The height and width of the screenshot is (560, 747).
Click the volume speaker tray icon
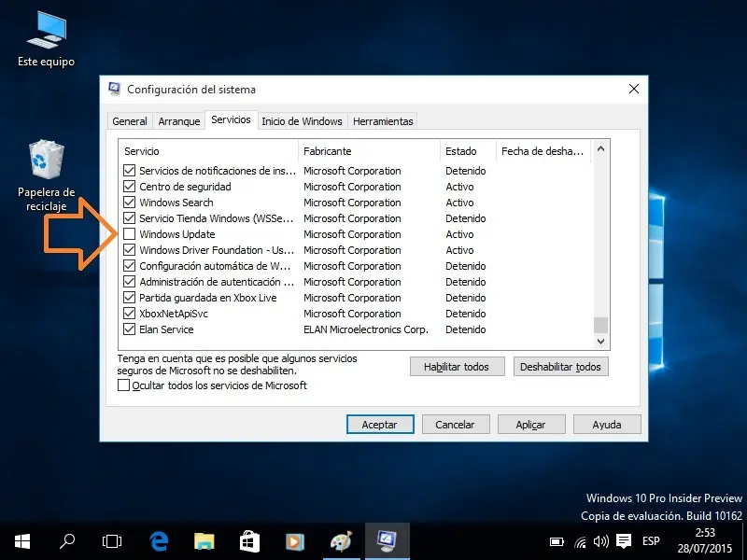600,541
